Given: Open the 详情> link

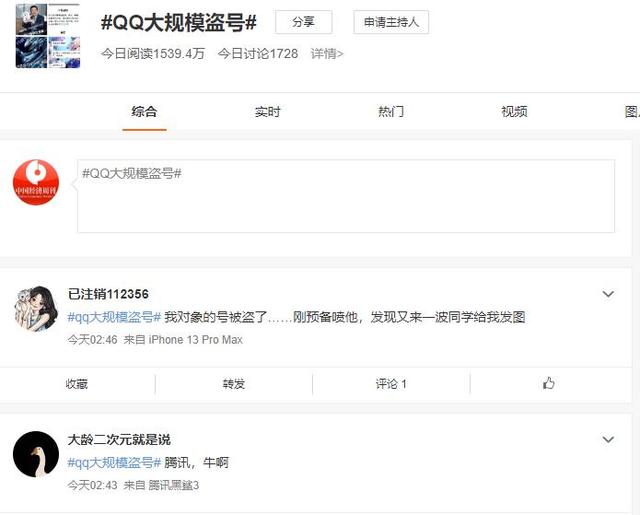Looking at the screenshot, I should [x=327, y=53].
